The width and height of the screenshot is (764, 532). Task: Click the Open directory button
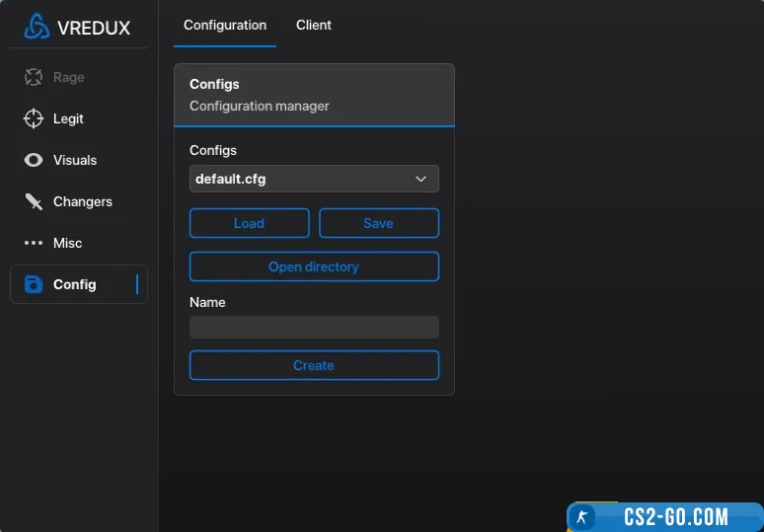point(314,266)
